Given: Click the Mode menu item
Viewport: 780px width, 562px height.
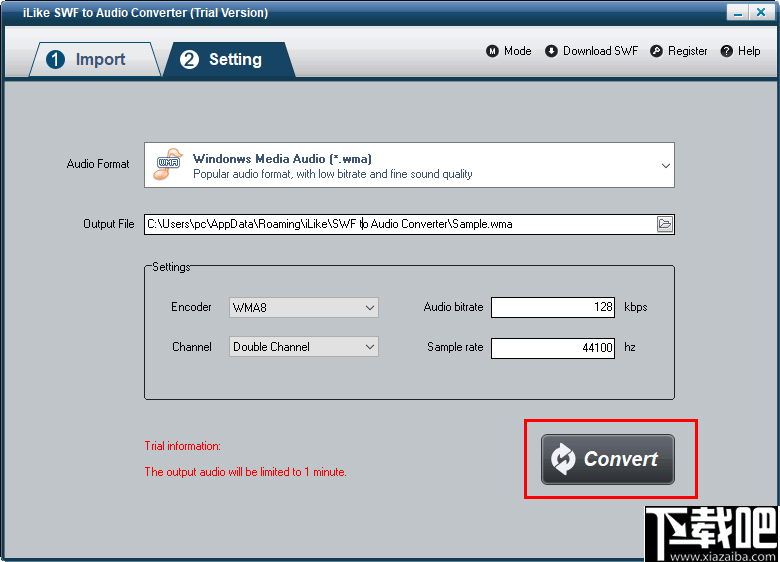Looking at the screenshot, I should coord(509,51).
